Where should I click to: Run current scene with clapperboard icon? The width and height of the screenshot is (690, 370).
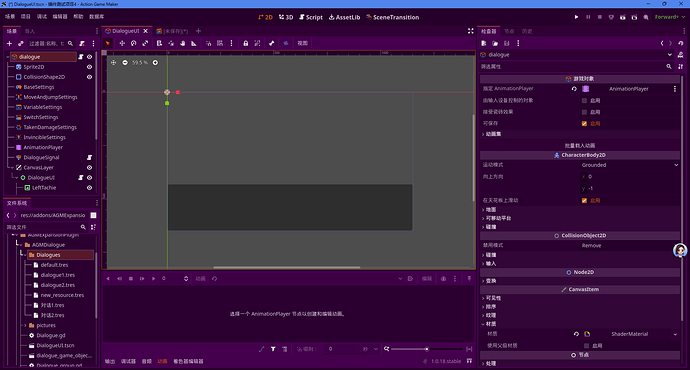pos(623,17)
